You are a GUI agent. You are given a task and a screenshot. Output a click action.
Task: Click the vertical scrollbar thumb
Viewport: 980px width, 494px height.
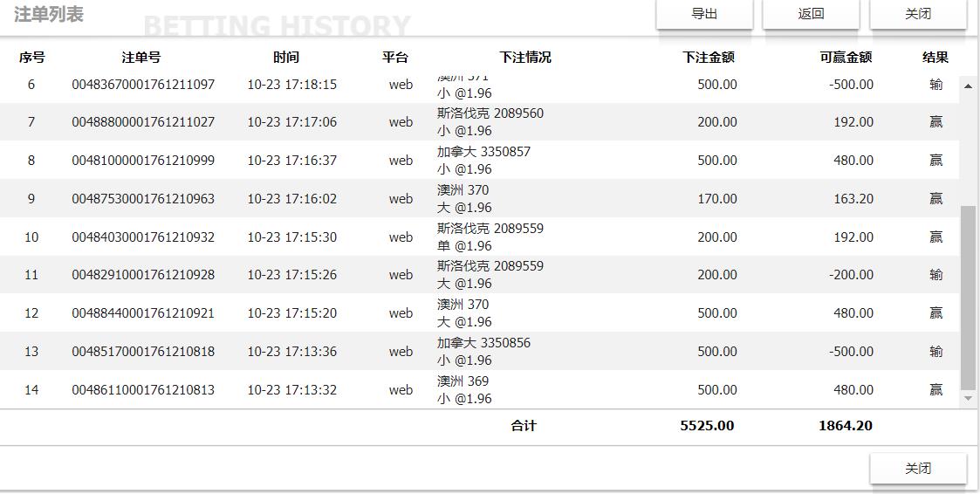point(968,297)
